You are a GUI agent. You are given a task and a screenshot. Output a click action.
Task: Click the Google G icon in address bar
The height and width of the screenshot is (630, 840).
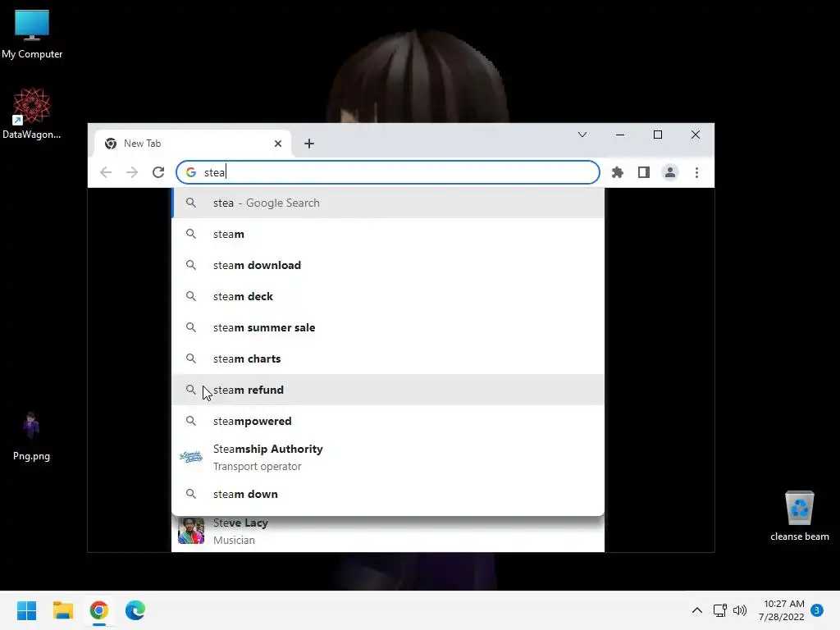click(191, 172)
